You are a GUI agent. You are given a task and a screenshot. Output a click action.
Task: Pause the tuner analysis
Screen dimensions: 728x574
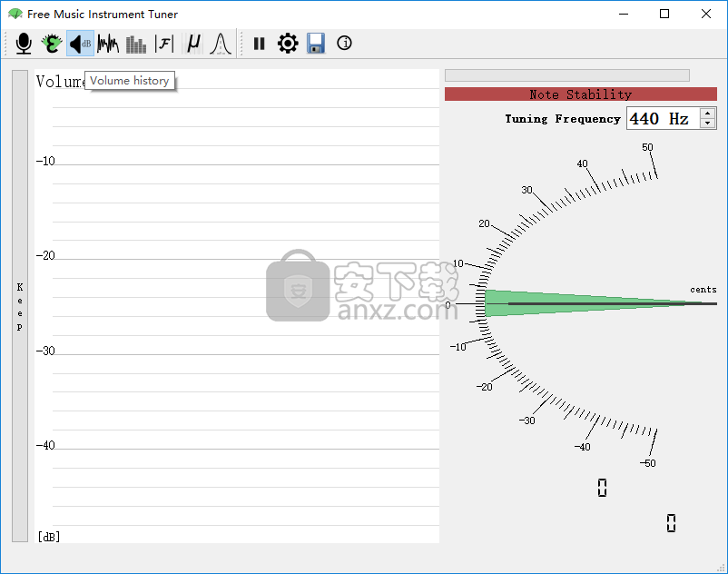[259, 44]
